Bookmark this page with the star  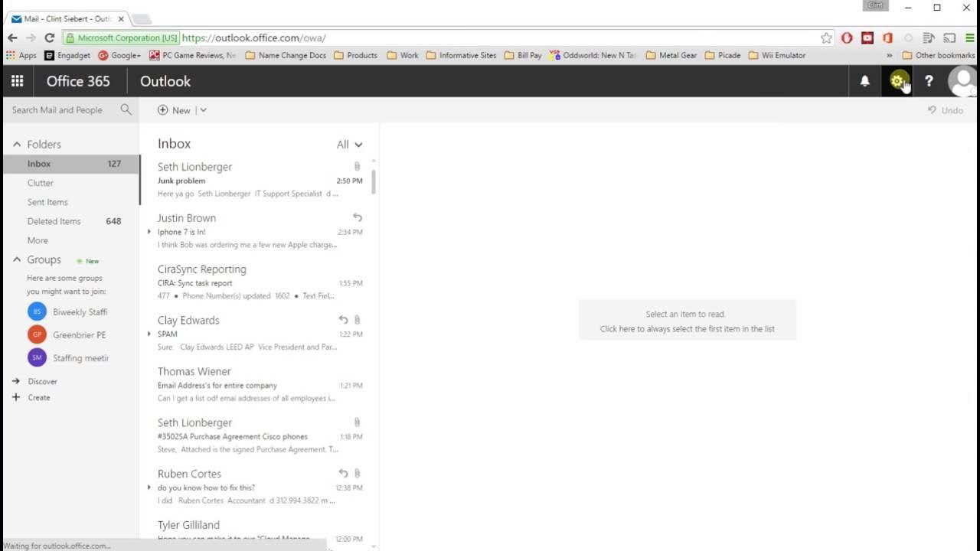click(x=826, y=37)
